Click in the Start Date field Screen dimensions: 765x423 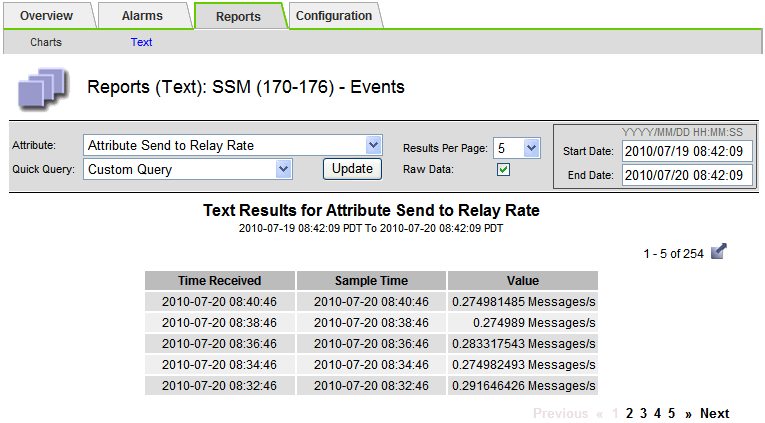(687, 151)
